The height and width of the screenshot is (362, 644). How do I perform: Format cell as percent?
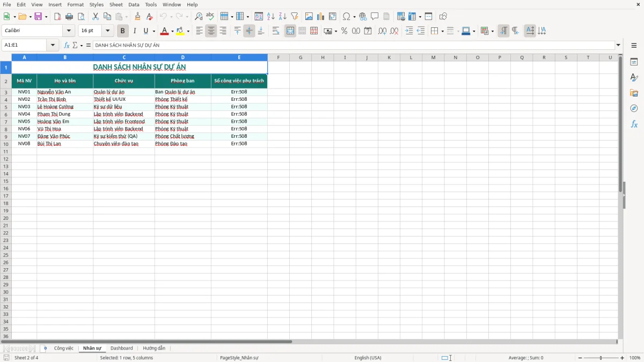tap(344, 31)
